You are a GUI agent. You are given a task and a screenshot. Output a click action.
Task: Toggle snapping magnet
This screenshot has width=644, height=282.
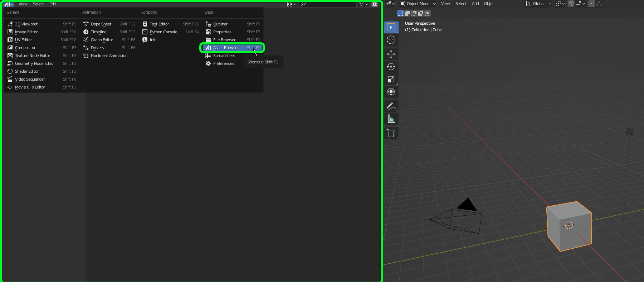click(x=571, y=4)
